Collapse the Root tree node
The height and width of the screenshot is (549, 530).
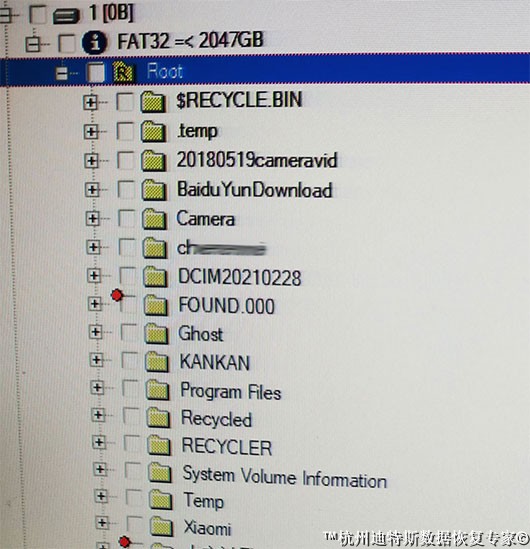pyautogui.click(x=62, y=73)
